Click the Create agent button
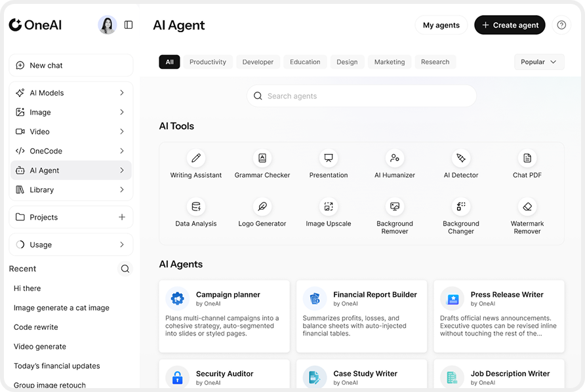Viewport: 585px width, 392px height. (510, 25)
